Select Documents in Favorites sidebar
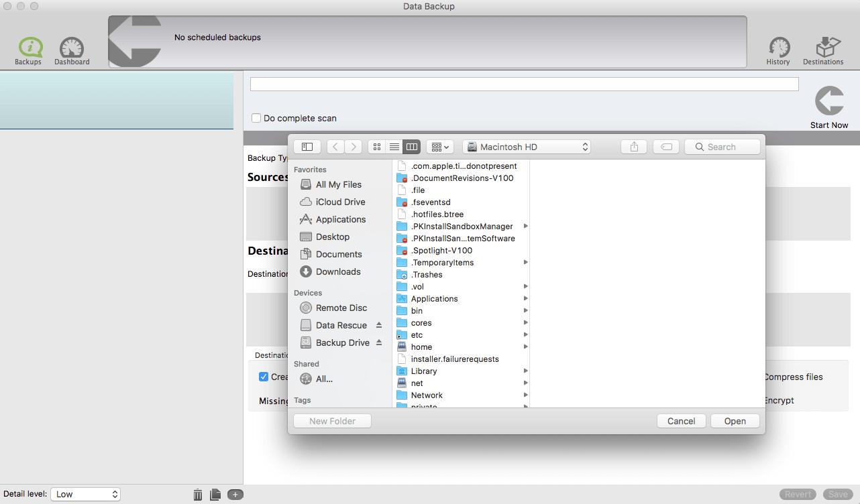Screen dimensions: 860x504 [x=338, y=254]
